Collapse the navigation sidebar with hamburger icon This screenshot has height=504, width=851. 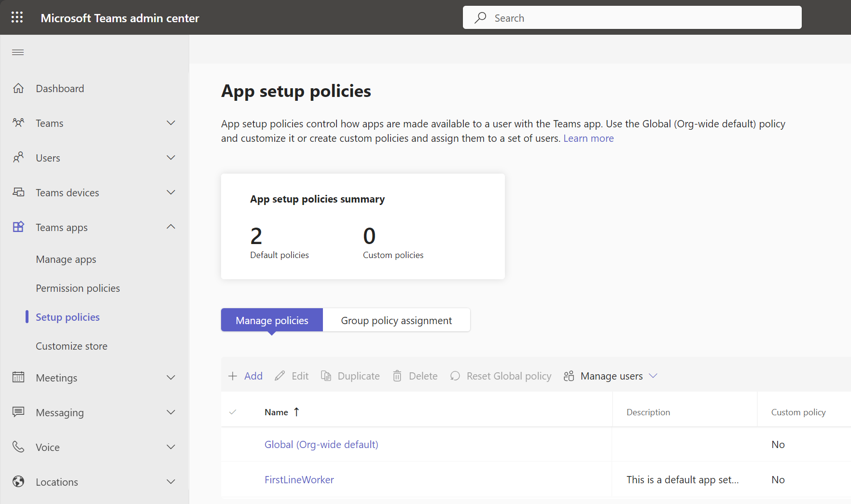tap(18, 52)
